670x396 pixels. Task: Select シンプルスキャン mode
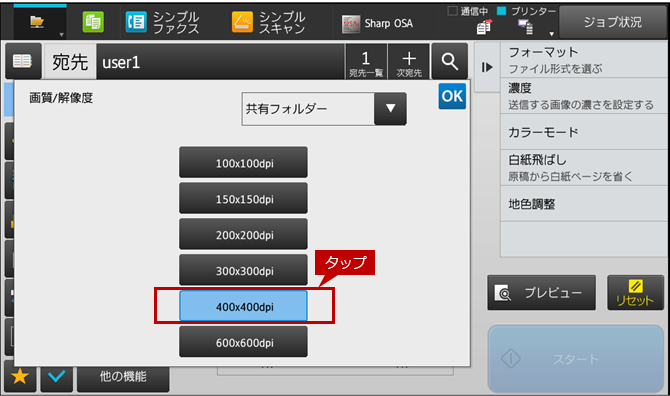coord(269,22)
